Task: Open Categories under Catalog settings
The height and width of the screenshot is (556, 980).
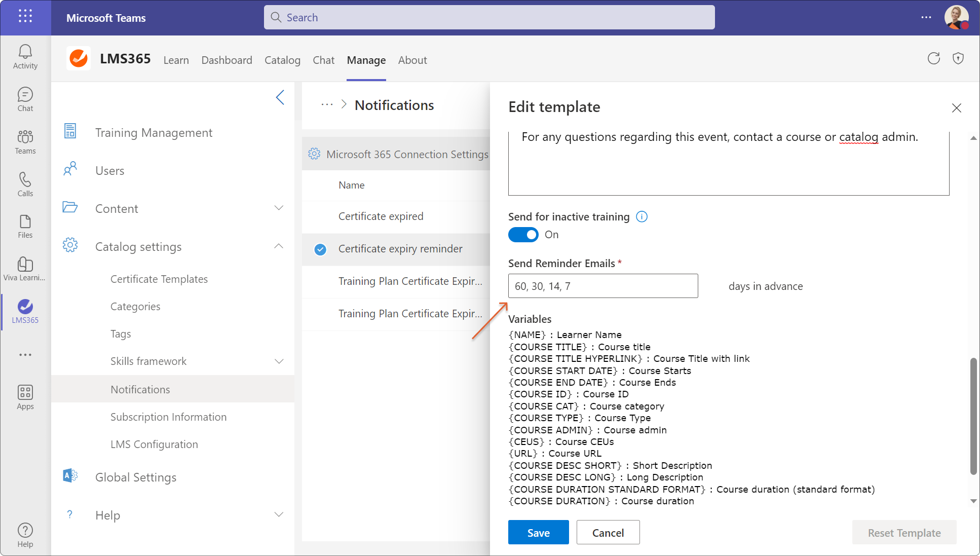Action: 135,307
